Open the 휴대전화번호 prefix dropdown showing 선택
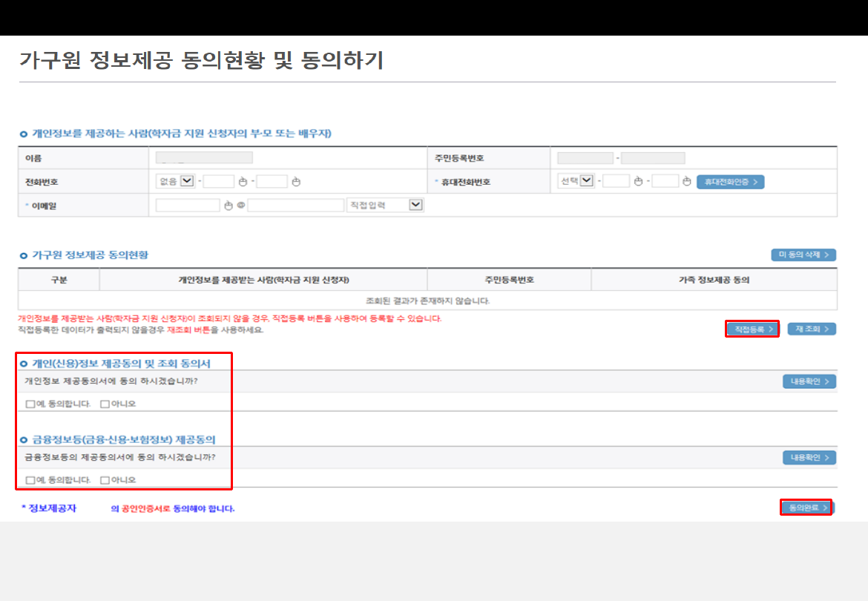 [587, 181]
